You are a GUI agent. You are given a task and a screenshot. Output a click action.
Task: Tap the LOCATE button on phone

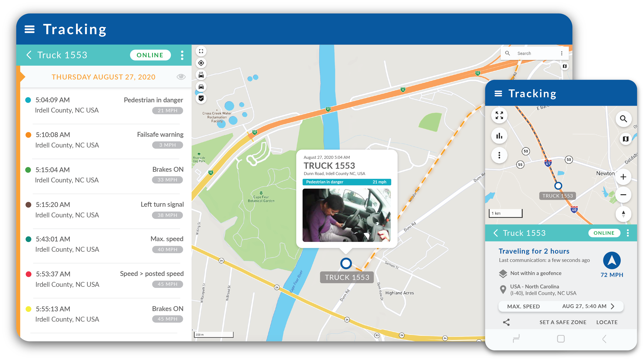coord(607,322)
